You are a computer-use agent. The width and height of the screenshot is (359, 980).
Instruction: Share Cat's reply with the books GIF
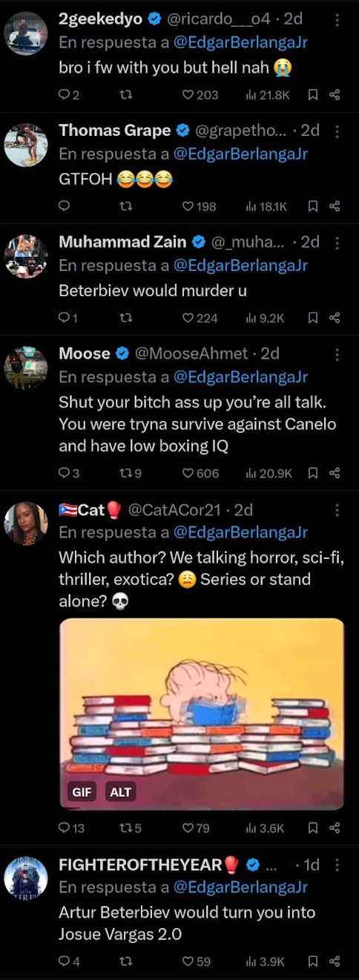[x=335, y=828]
